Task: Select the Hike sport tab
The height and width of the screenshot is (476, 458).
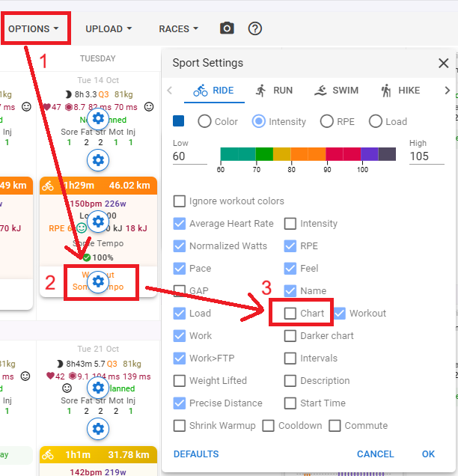Action: tap(400, 91)
